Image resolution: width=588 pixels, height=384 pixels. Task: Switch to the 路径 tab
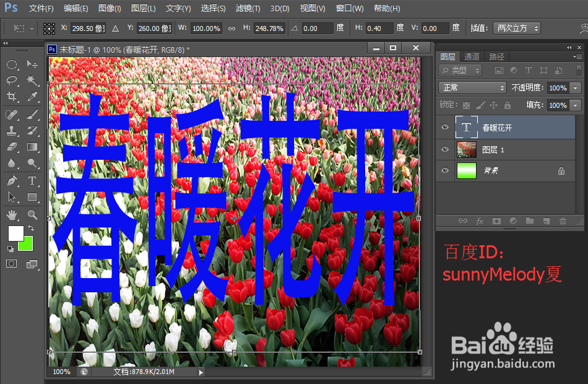click(496, 57)
